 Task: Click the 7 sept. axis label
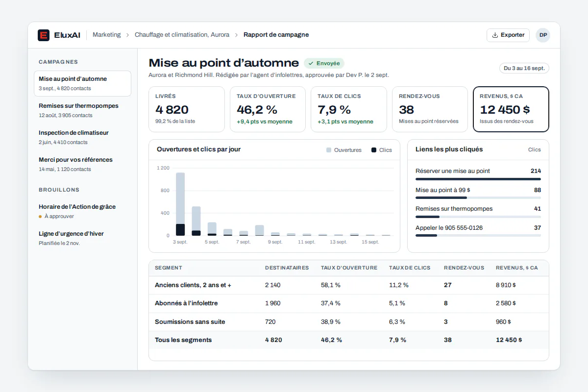tap(244, 242)
